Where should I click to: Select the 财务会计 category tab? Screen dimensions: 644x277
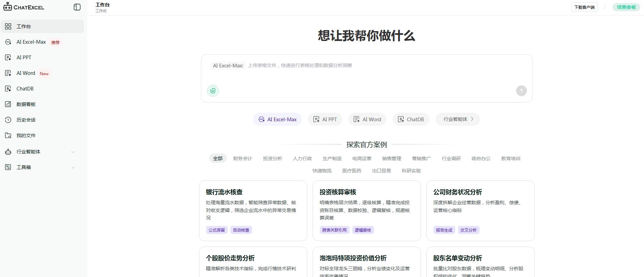pos(243,158)
